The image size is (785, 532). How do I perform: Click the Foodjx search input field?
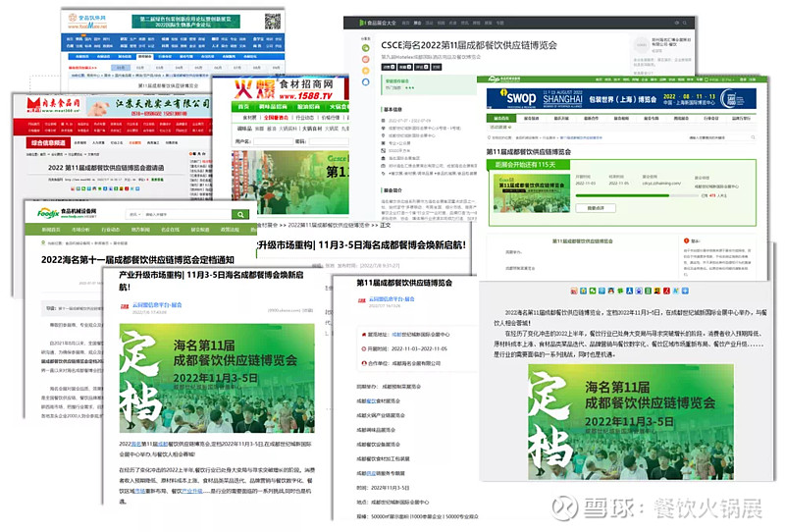pos(186,214)
